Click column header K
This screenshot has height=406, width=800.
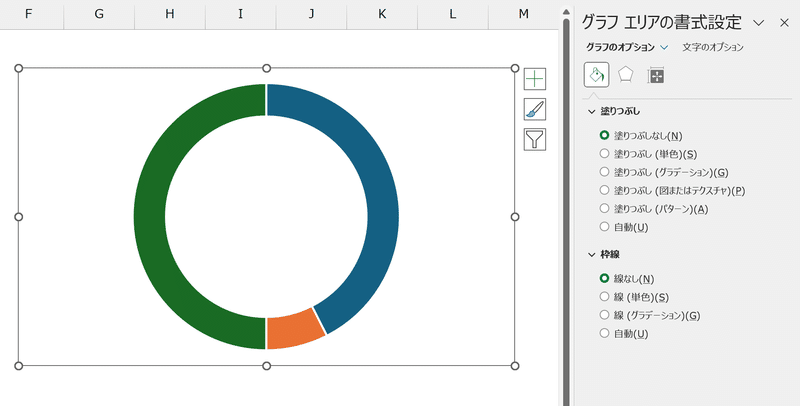382,14
